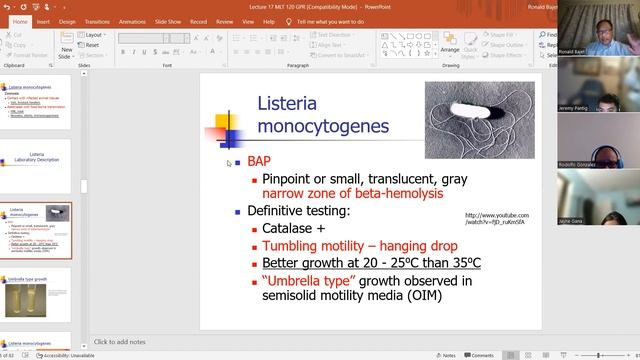Click the Font Color button

point(213,52)
